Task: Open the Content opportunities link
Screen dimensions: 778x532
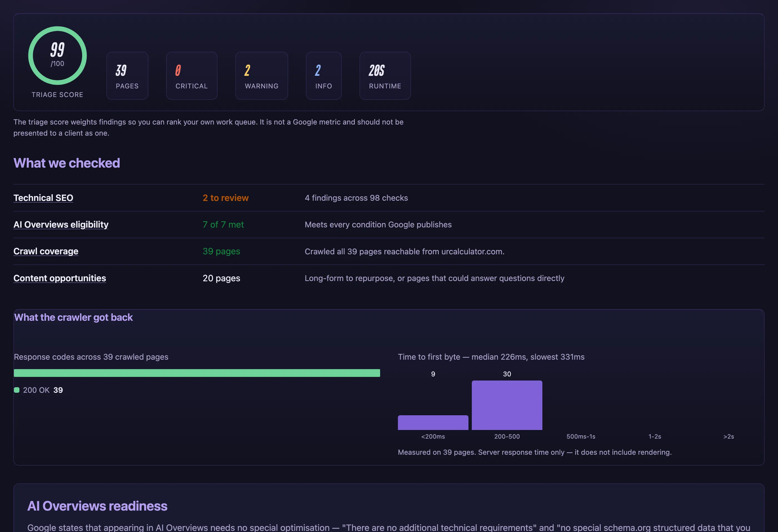Action: coord(59,278)
